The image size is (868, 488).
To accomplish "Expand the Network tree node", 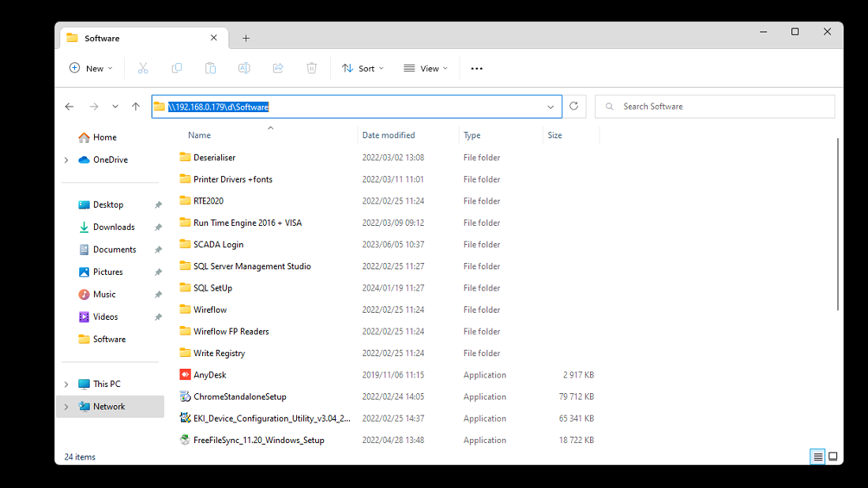I will coord(66,407).
